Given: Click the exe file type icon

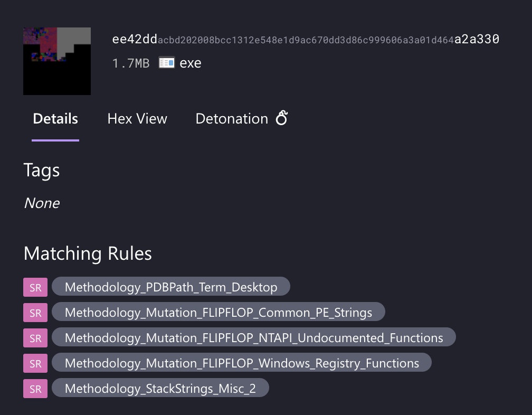Looking at the screenshot, I should tap(167, 63).
